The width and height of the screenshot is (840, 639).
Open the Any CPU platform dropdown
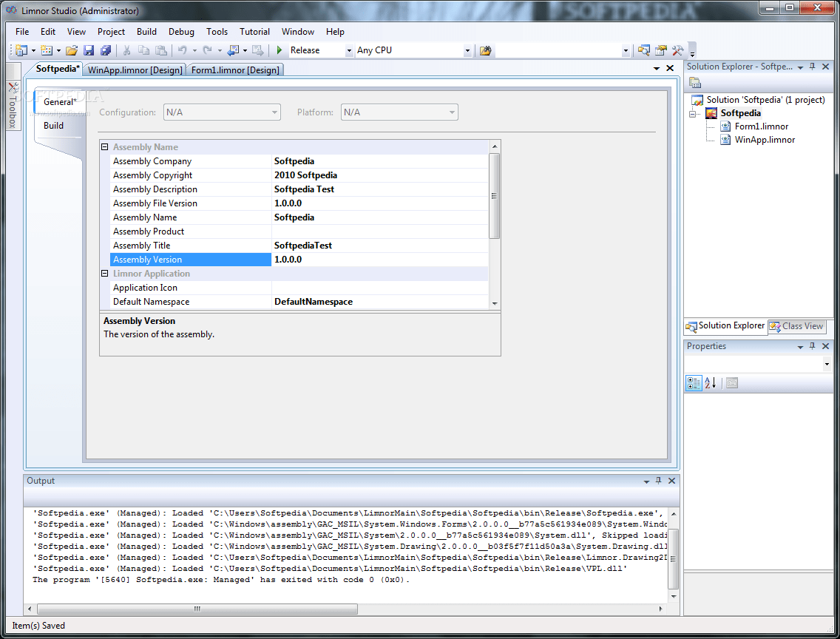(x=467, y=50)
